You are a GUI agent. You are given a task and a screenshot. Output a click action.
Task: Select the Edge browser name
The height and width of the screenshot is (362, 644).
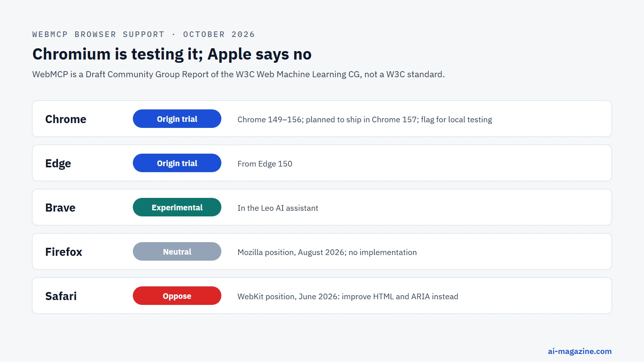coord(58,163)
